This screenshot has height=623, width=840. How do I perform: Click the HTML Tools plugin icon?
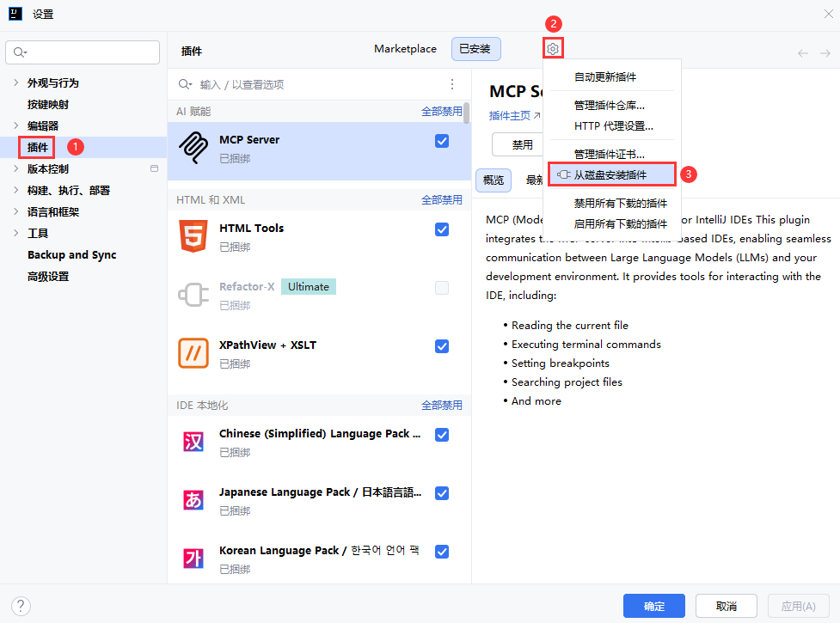[193, 236]
